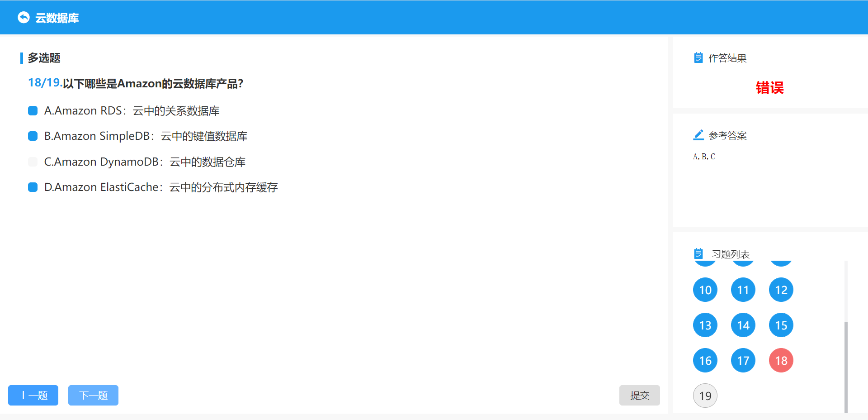Toggle checkbox for option B Amazon SimpleDB

pos(33,136)
